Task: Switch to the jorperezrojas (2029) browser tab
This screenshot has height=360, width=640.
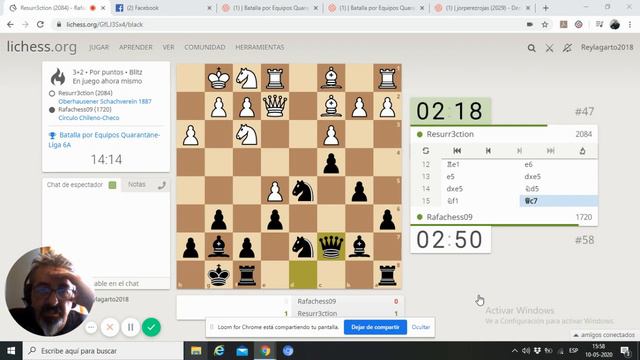Action: coord(483,8)
